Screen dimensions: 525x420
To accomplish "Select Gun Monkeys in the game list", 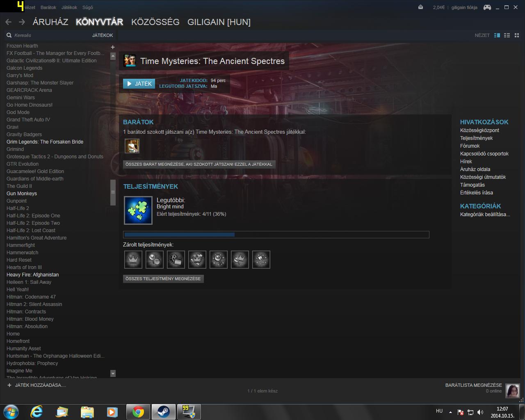I will (22, 194).
